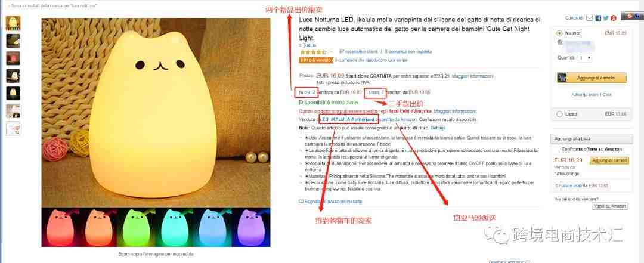Share on Pinterest icon

click(613, 18)
